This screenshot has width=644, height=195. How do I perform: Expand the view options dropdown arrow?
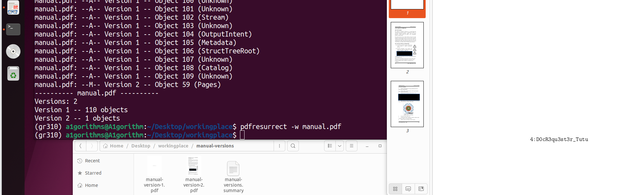340,146
